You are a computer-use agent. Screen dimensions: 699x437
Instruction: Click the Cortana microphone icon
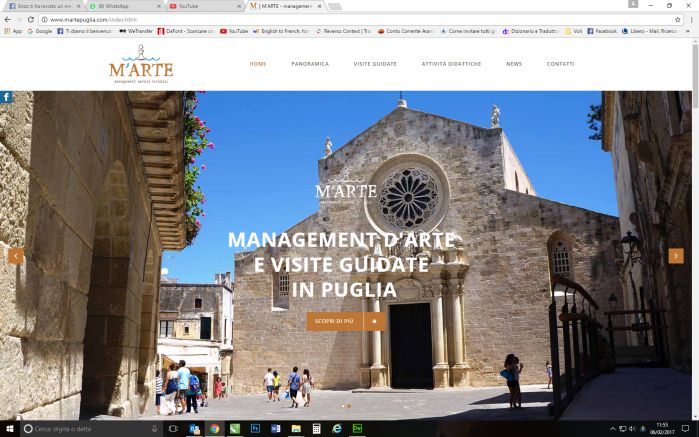point(154,429)
